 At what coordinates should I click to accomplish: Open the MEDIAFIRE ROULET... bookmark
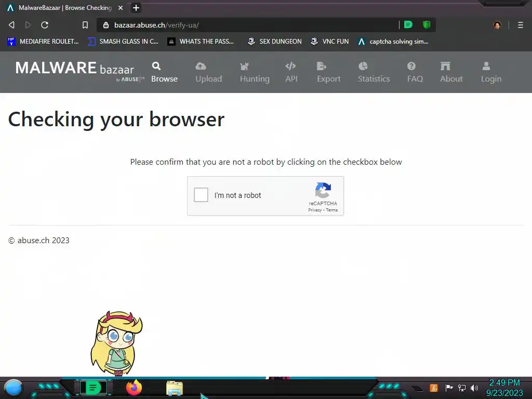[x=43, y=42]
